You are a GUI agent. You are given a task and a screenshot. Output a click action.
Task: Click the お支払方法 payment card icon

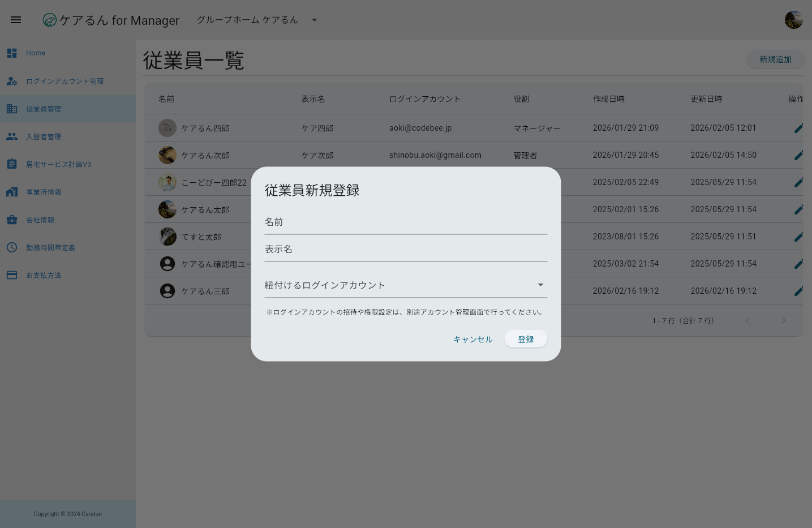coord(12,275)
